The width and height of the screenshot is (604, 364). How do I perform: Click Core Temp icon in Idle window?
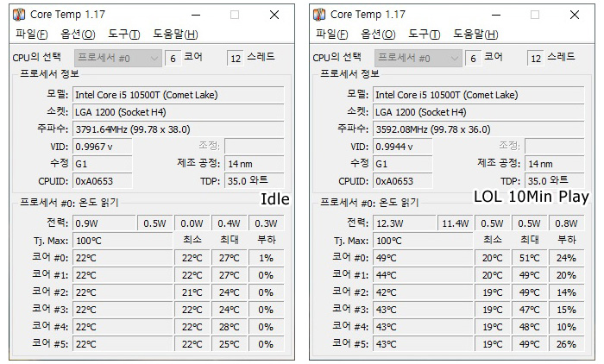[x=19, y=15]
